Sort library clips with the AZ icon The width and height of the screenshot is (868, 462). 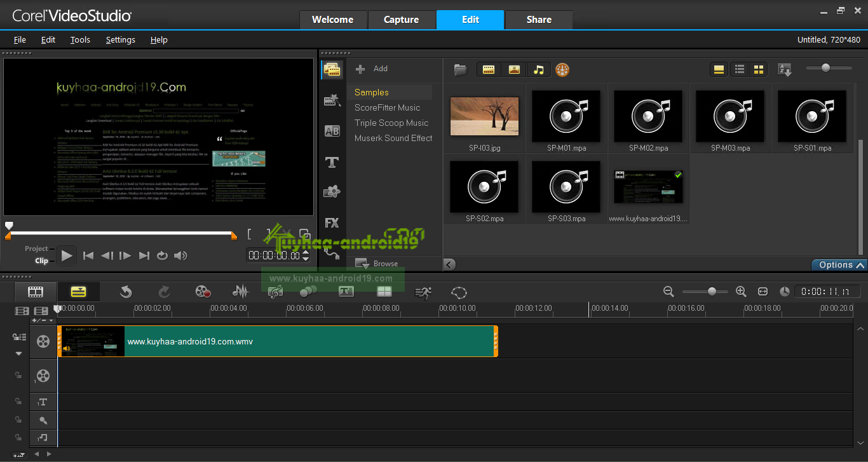785,69
